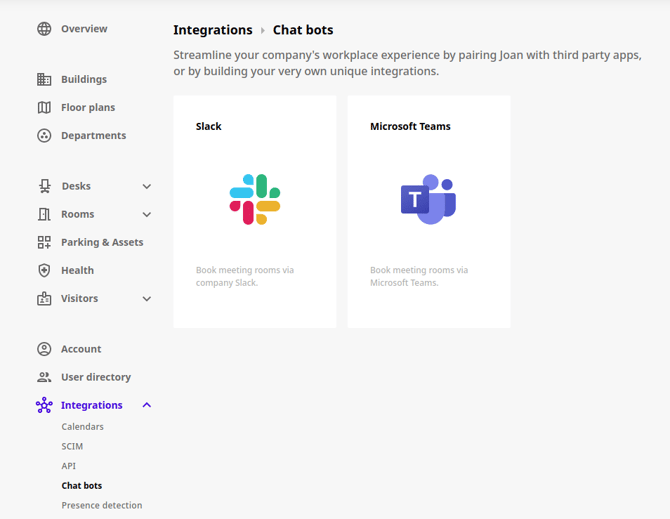This screenshot has height=519, width=670.
Task: Expand the Visitors submenu chevron
Action: tap(147, 299)
